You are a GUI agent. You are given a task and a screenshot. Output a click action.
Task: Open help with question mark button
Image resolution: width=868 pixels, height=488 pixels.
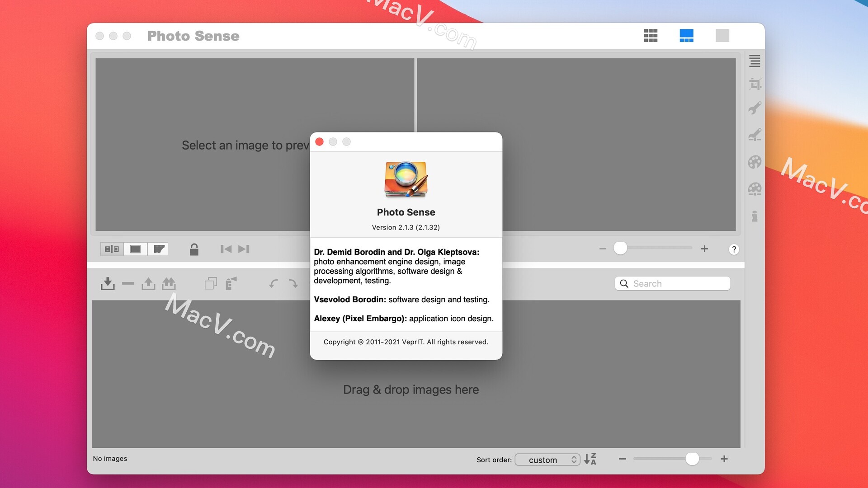point(734,249)
